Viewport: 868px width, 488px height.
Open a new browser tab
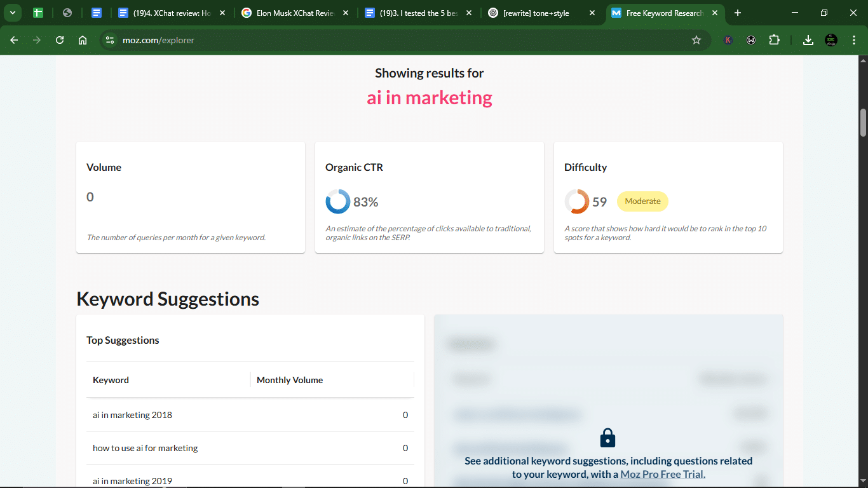coord(738,13)
